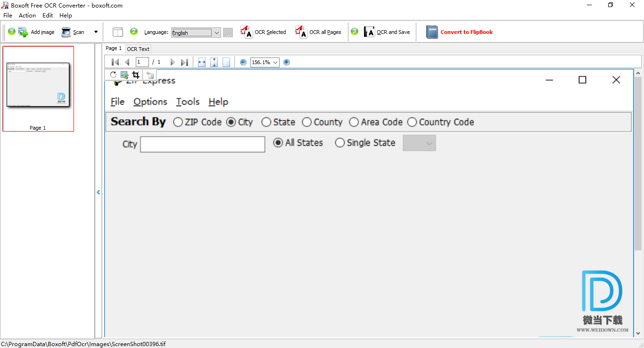Run OCR Selected
Image resolution: width=644 pixels, height=348 pixels.
coord(264,32)
